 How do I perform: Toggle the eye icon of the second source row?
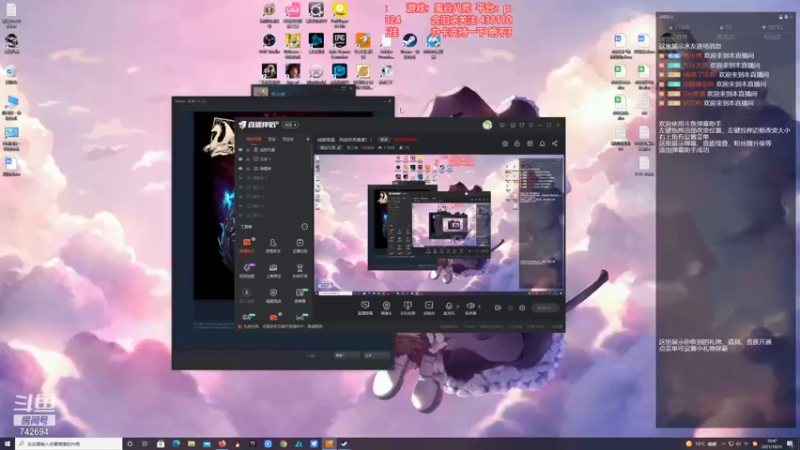(x=241, y=159)
